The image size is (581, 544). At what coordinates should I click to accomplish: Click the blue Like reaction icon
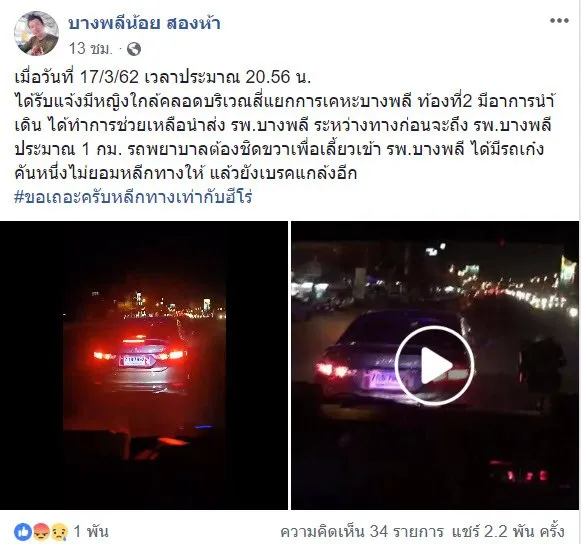pos(23,532)
